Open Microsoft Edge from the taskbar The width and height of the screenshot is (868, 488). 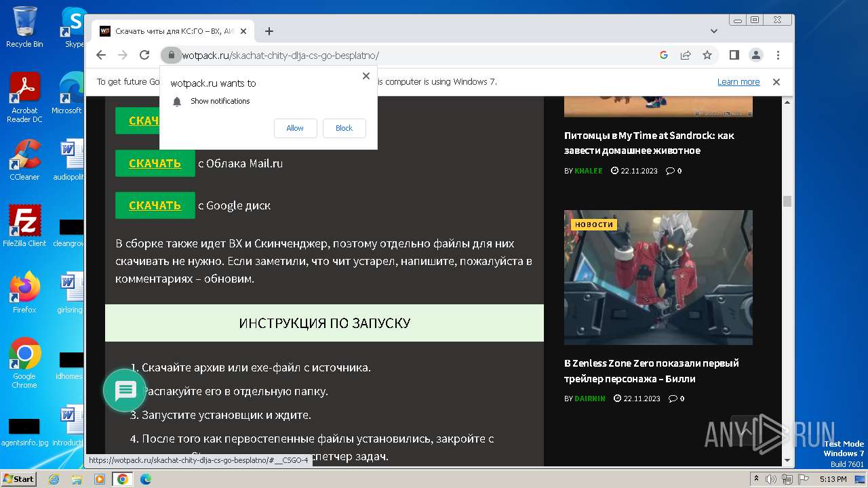coord(145,479)
